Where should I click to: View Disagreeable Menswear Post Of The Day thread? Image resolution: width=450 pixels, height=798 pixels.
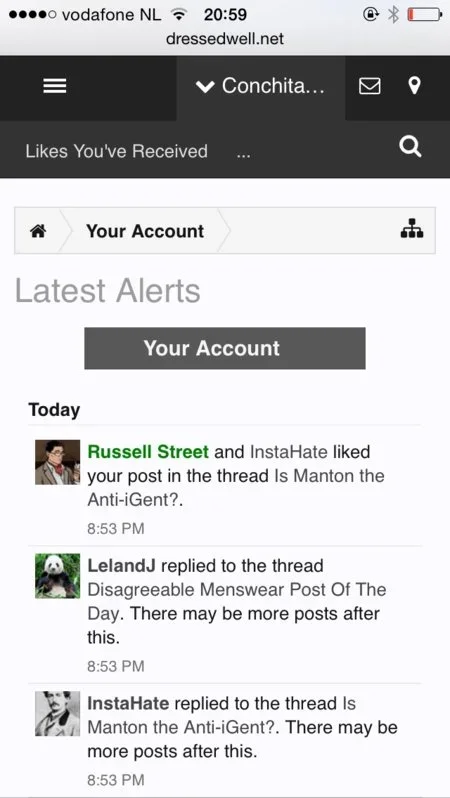point(237,601)
